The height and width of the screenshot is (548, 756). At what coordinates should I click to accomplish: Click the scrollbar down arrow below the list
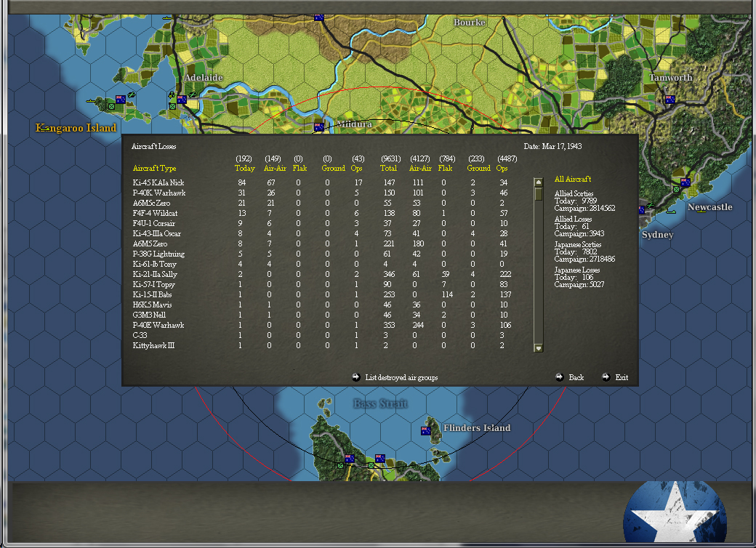[x=538, y=348]
